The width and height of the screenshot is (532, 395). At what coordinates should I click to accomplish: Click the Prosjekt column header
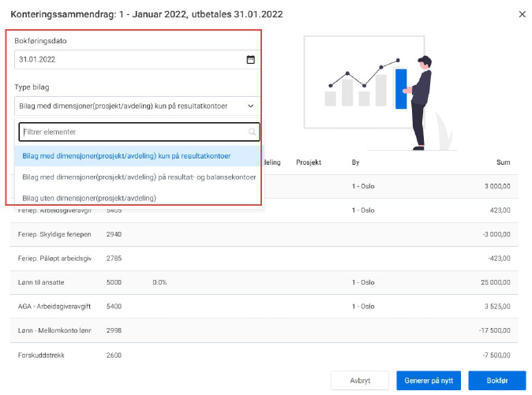309,162
